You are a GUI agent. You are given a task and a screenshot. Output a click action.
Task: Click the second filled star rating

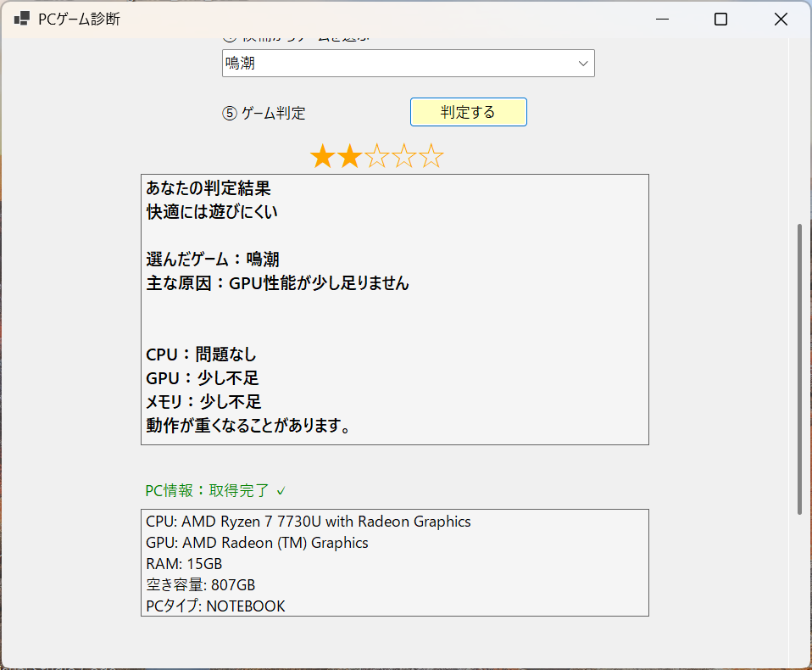350,156
